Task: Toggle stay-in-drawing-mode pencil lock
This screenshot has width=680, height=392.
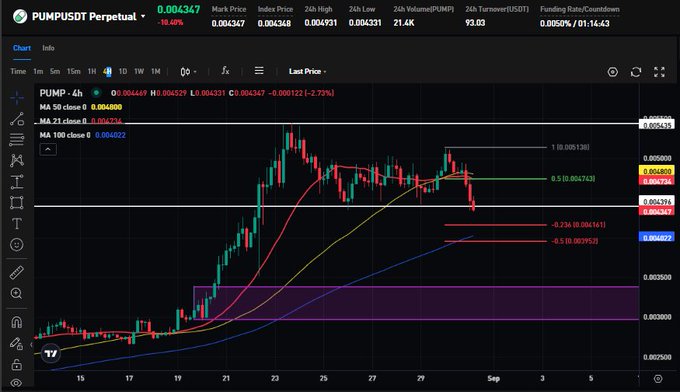Action: [x=17, y=343]
